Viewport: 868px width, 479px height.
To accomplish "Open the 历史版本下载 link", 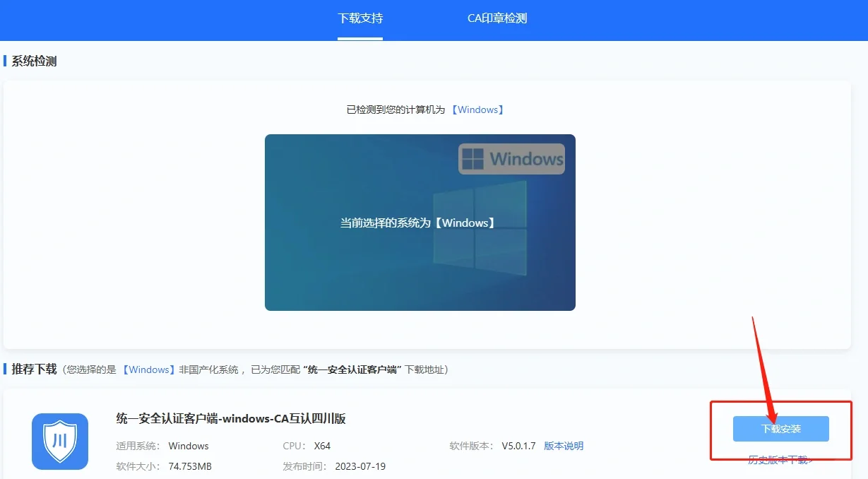I will [780, 460].
